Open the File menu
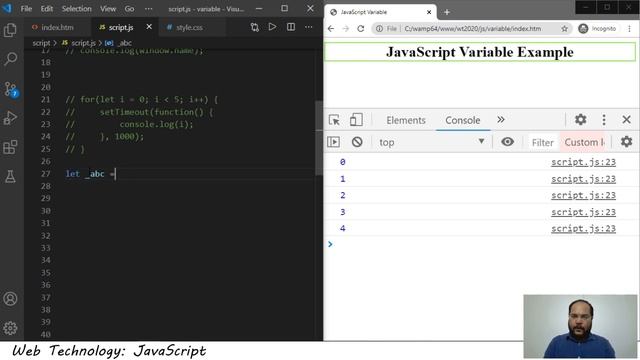The height and width of the screenshot is (360, 640). [26, 9]
